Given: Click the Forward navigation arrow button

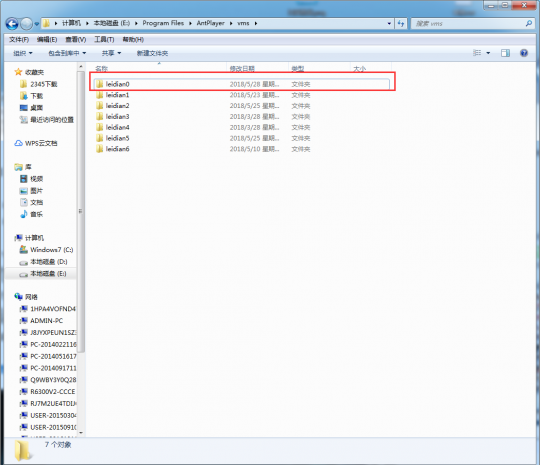Looking at the screenshot, I should 26,24.
